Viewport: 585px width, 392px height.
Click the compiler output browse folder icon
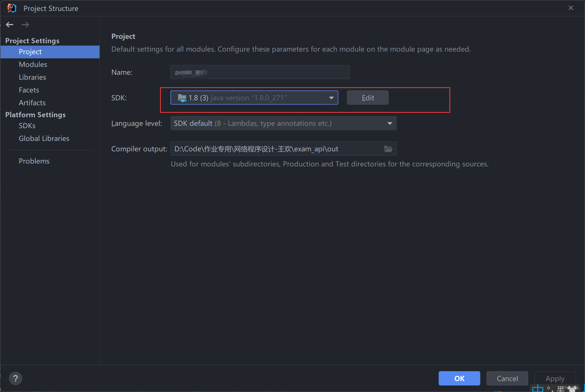point(388,149)
